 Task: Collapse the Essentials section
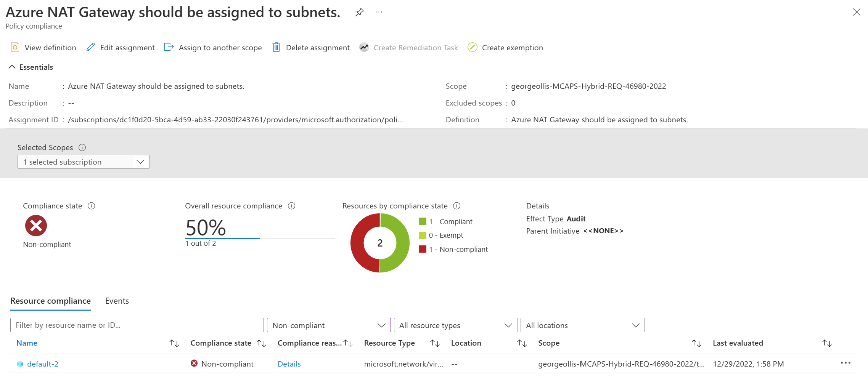click(12, 67)
